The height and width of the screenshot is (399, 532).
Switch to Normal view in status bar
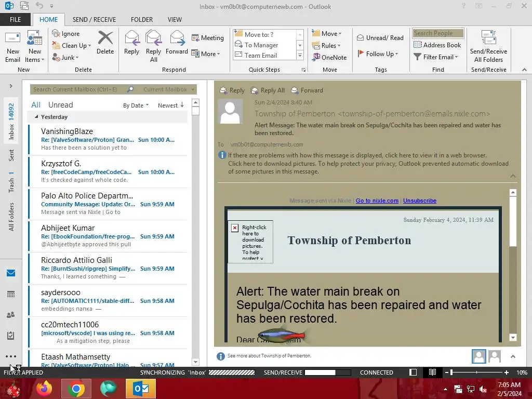click(x=413, y=372)
